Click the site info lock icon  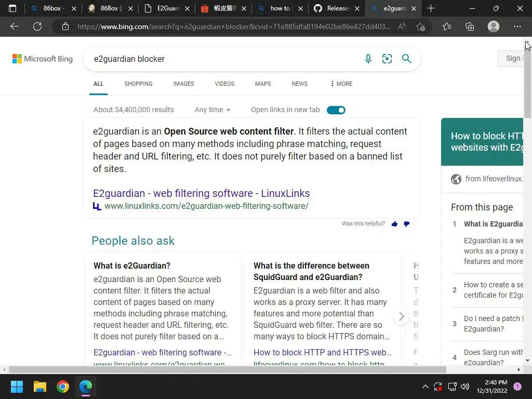65,26
